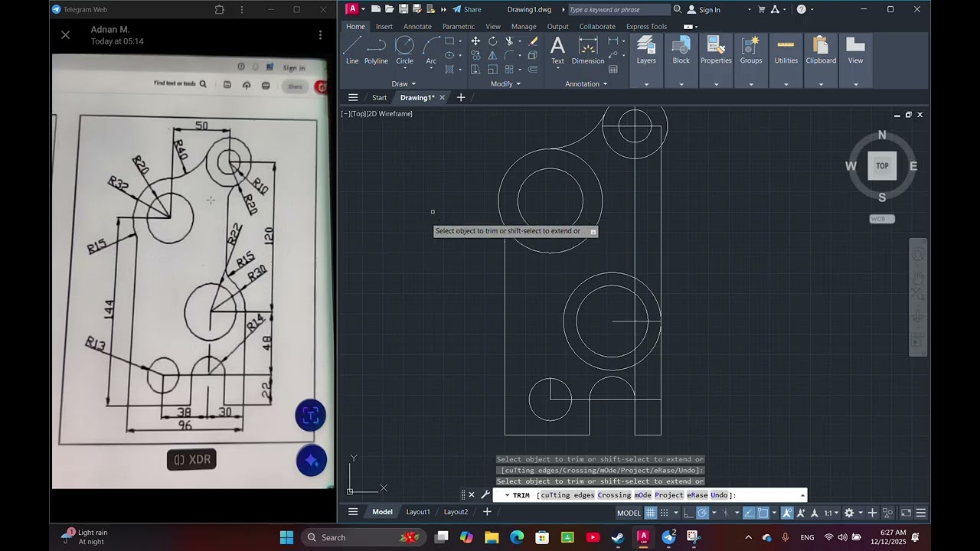Screen dimensions: 980x551
Task: Open the Annotate ribbon tab
Action: click(417, 27)
